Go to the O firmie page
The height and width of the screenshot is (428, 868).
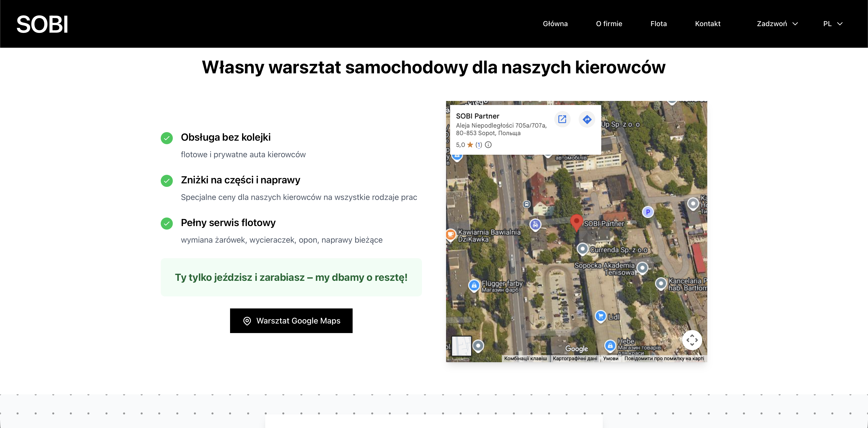[609, 24]
